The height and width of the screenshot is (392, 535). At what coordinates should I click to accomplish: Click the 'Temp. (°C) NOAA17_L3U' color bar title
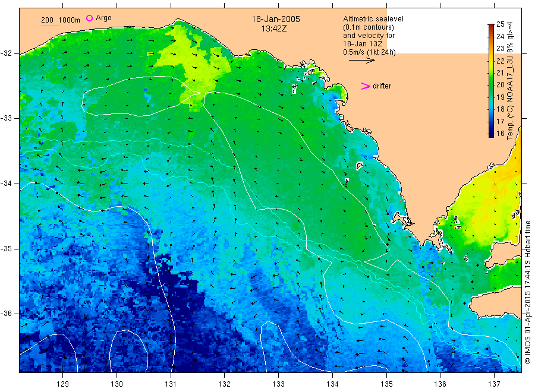[510, 97]
